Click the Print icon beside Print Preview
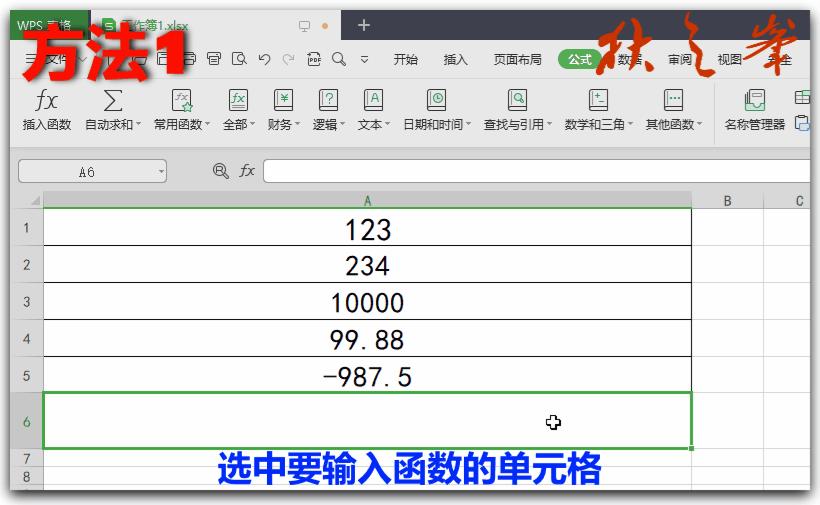Screen dimensions: 820x505 click(x=214, y=59)
